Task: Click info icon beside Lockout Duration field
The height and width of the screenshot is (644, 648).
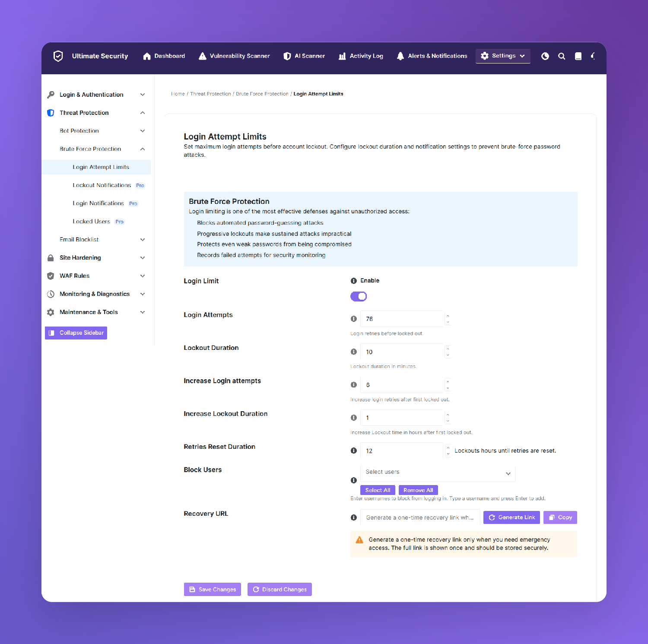Action: 354,352
